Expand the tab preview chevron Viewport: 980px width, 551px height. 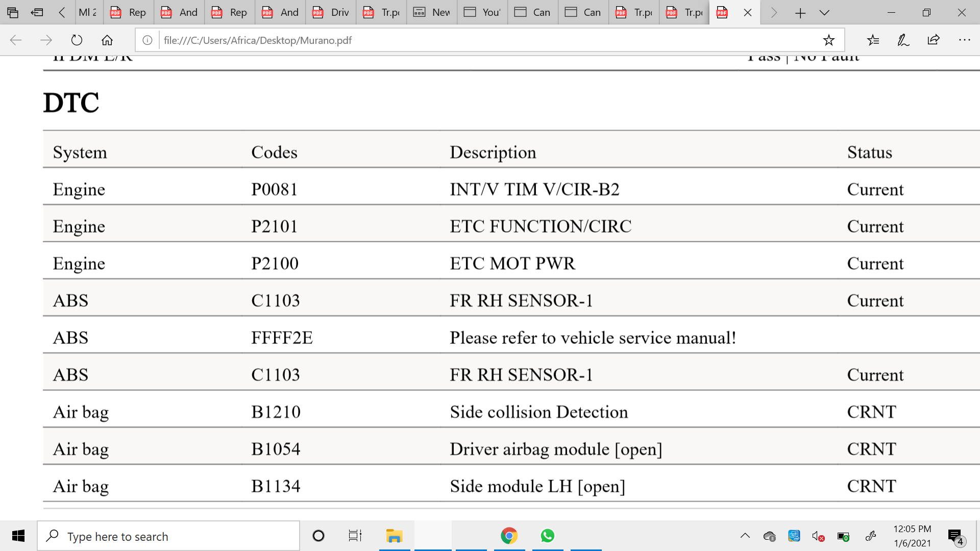(x=824, y=12)
